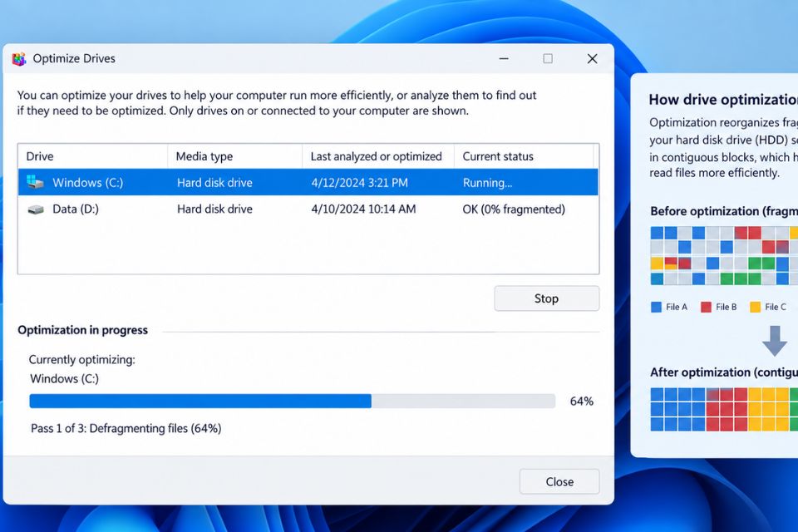Click the Before optimization block grid
This screenshot has width=798, height=532.
pyautogui.click(x=724, y=255)
